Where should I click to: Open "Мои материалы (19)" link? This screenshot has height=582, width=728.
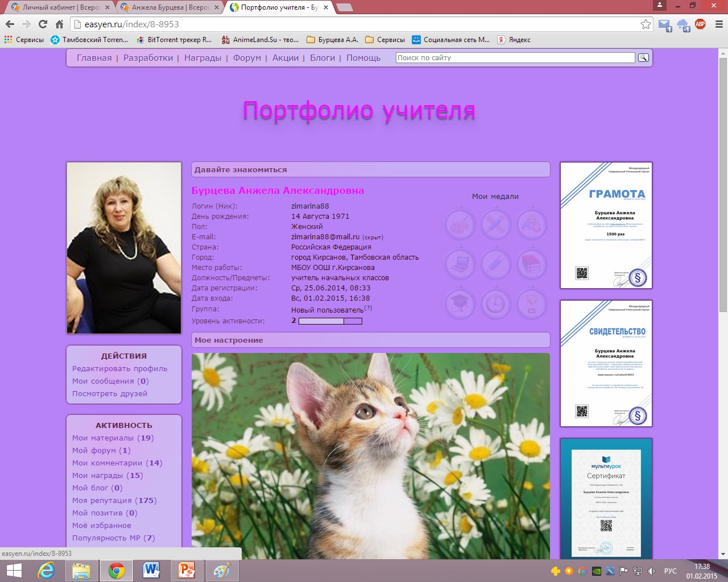[x=113, y=438]
